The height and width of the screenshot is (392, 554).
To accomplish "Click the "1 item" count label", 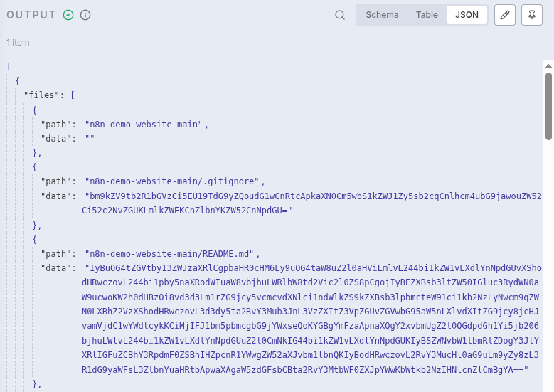I will click(x=18, y=43).
